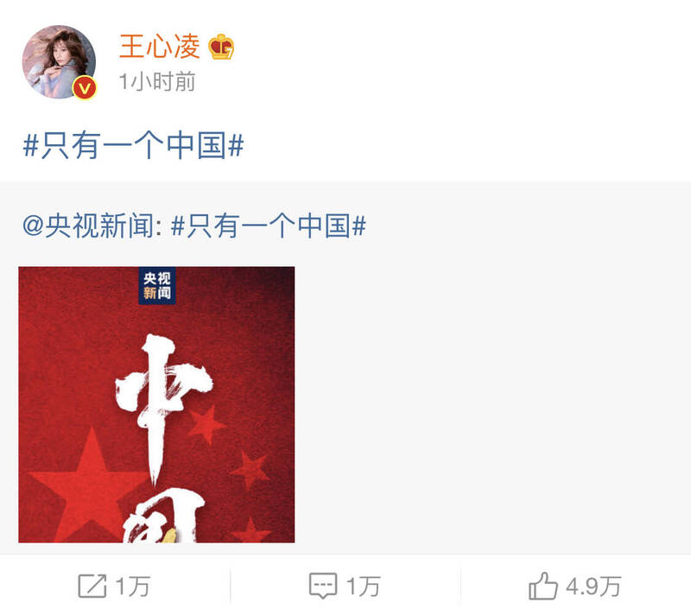View the red 中国 poster image
The height and width of the screenshot is (616, 691).
[156, 404]
